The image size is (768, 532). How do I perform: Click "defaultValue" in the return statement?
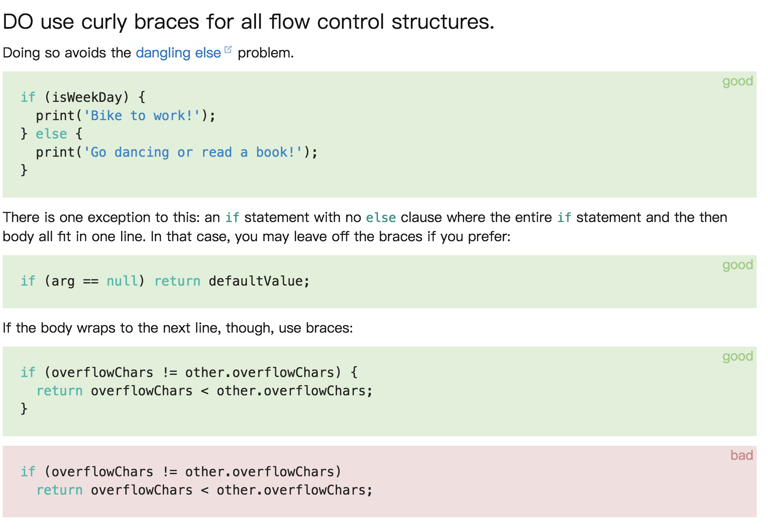(256, 281)
